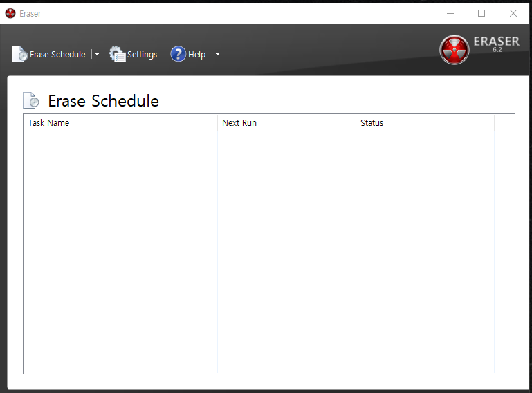Sort by the Task Name column header
The image size is (532, 393).
pos(120,123)
